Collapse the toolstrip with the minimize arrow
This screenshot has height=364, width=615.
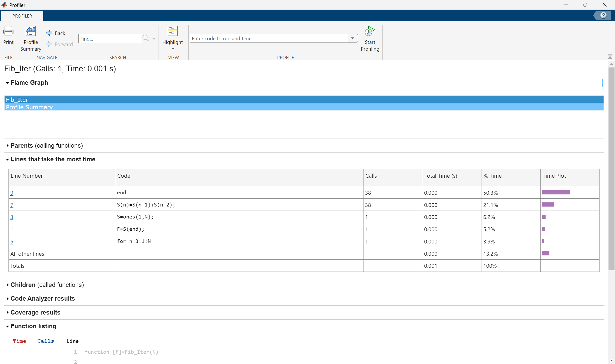(610, 57)
